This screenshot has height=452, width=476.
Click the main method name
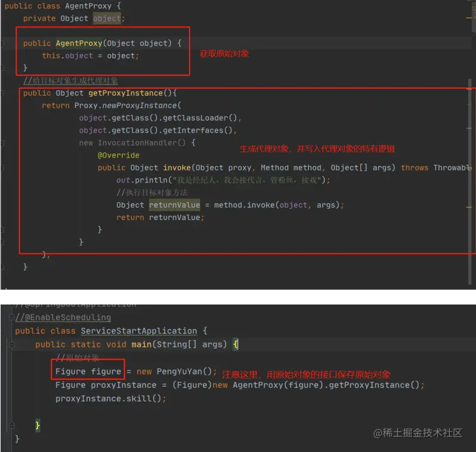[141, 344]
